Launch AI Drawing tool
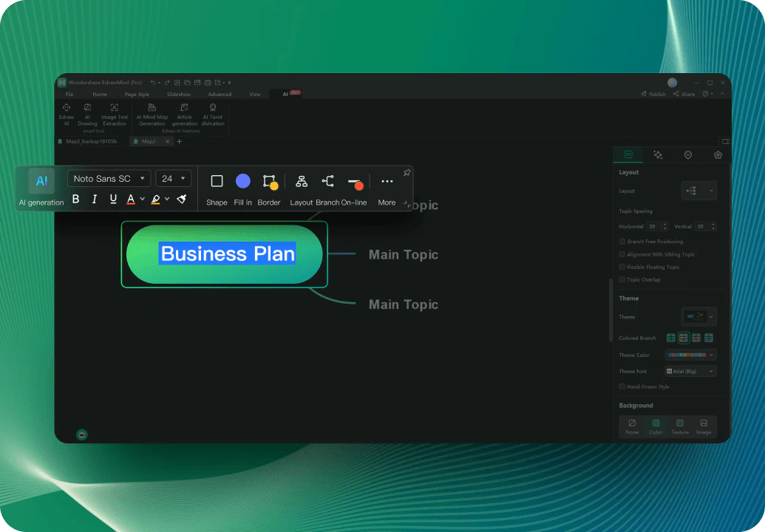The height and width of the screenshot is (532, 765). click(x=87, y=114)
